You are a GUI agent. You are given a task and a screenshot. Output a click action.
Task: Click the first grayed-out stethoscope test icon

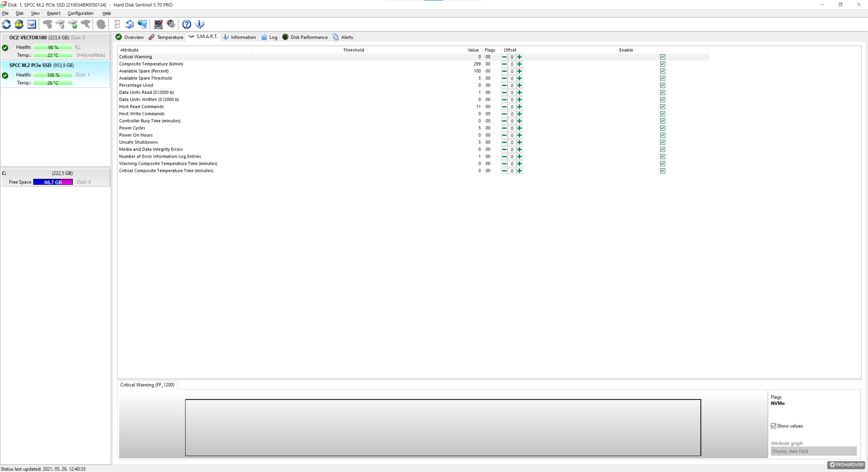point(47,24)
